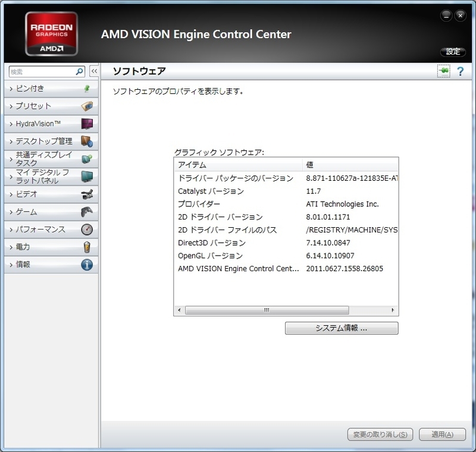The width and height of the screenshot is (476, 452).
Task: Select the プロバイダー row
Action: tap(286, 204)
